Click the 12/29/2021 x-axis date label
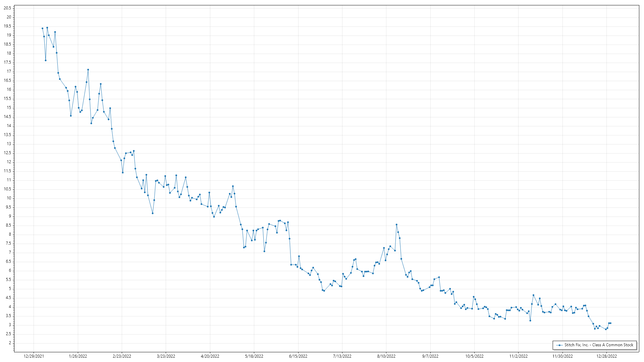 coord(34,356)
